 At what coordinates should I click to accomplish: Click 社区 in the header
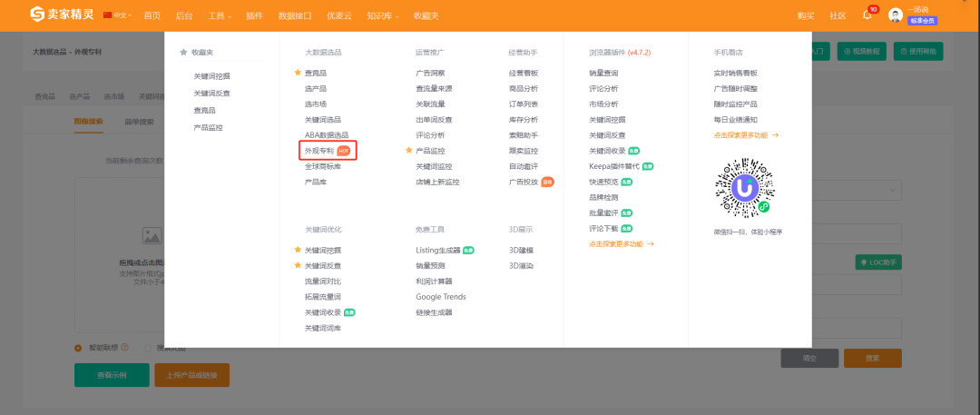(x=838, y=15)
